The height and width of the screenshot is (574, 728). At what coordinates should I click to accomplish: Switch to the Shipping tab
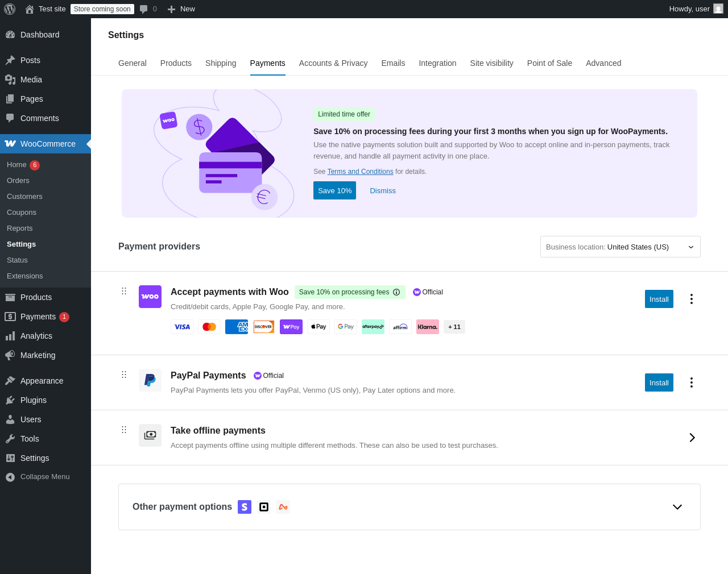tap(221, 63)
